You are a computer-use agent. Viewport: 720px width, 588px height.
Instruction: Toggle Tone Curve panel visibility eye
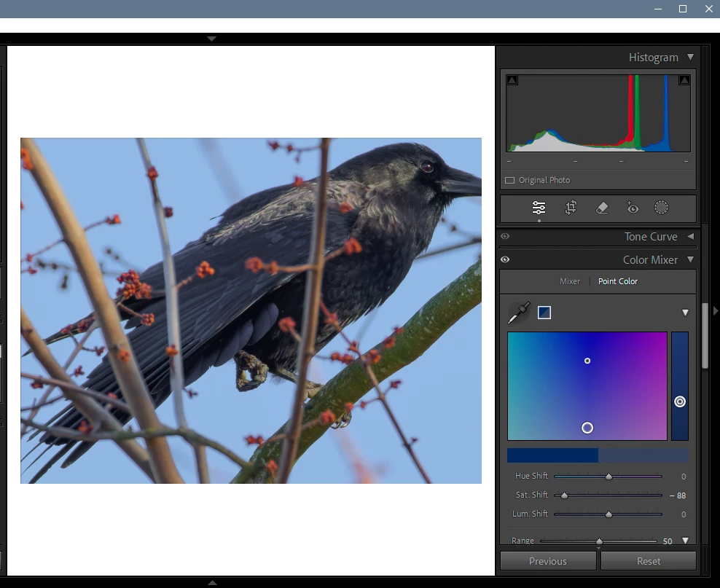coord(505,236)
